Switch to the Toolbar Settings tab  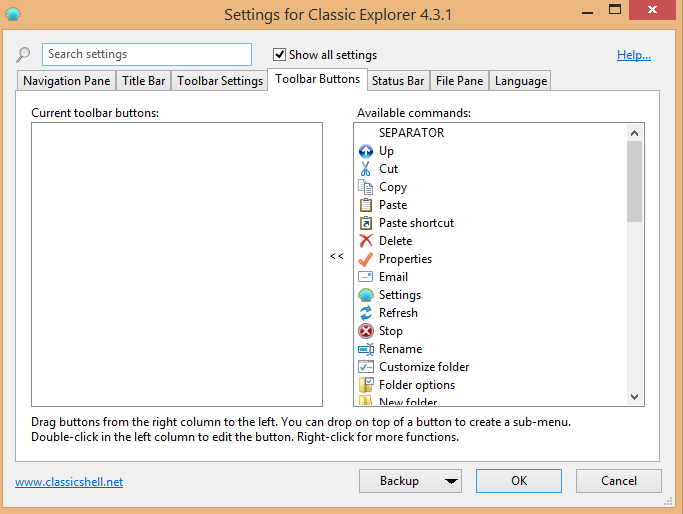(220, 81)
